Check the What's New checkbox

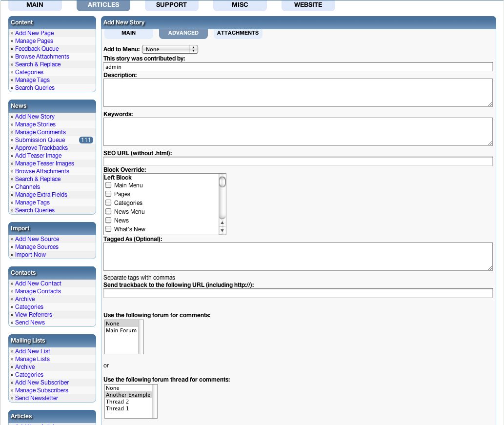pos(108,229)
